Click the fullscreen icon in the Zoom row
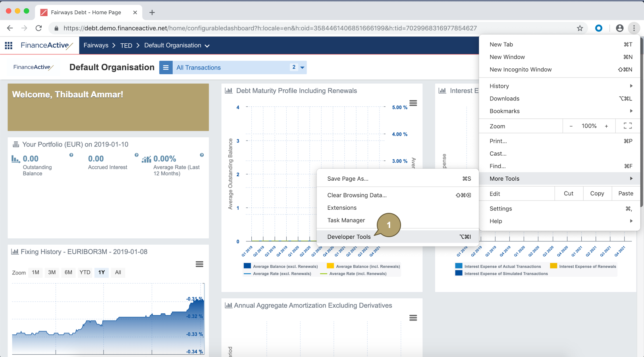The height and width of the screenshot is (357, 644). point(627,126)
